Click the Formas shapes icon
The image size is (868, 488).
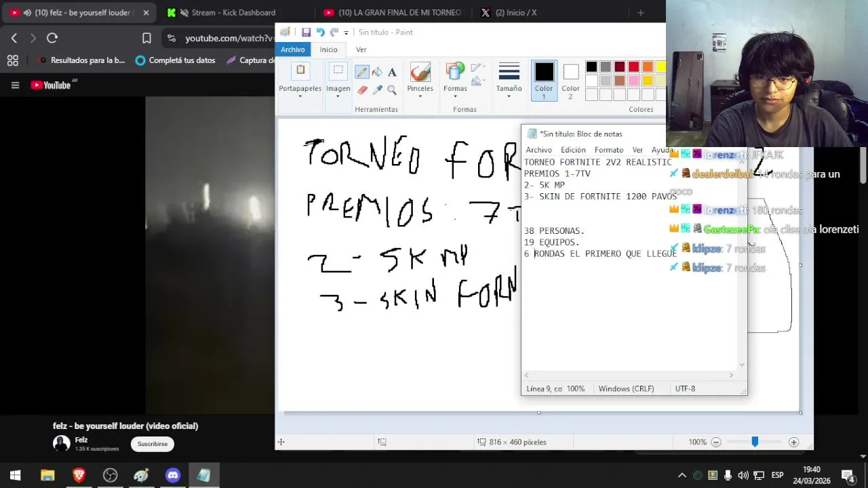(455, 72)
